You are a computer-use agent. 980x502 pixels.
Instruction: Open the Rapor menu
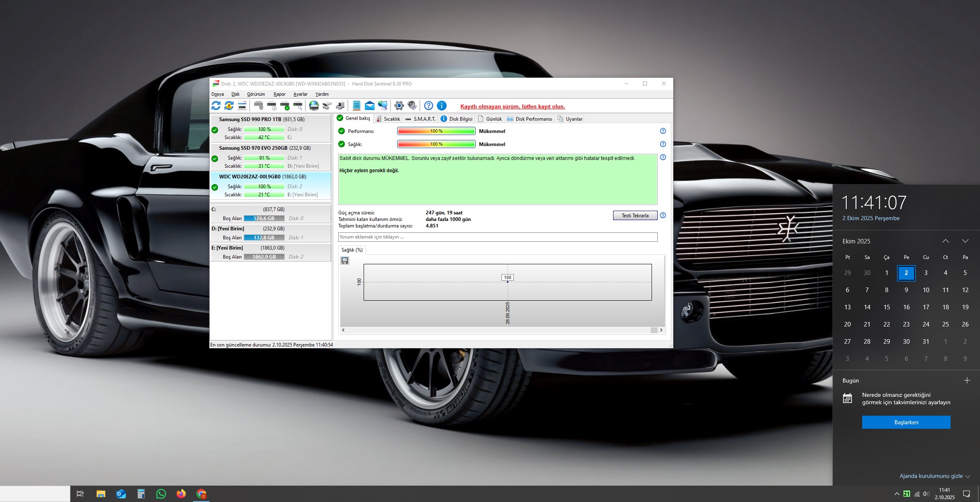click(279, 94)
